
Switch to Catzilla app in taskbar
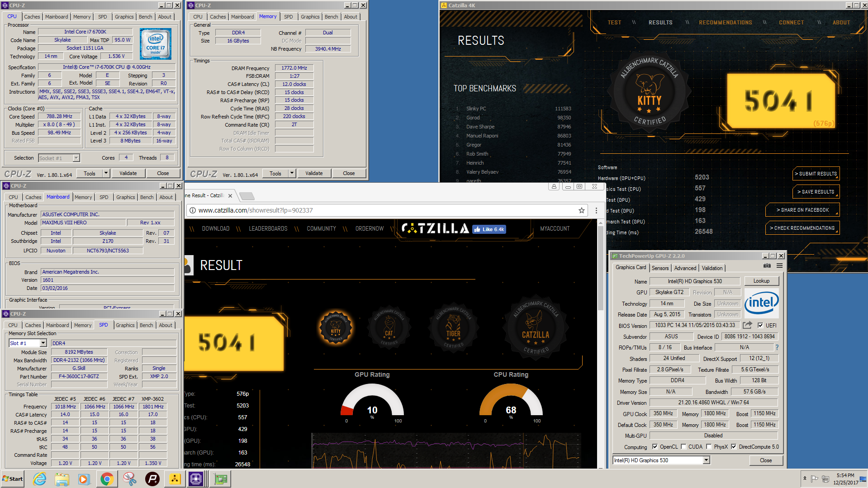(x=175, y=479)
